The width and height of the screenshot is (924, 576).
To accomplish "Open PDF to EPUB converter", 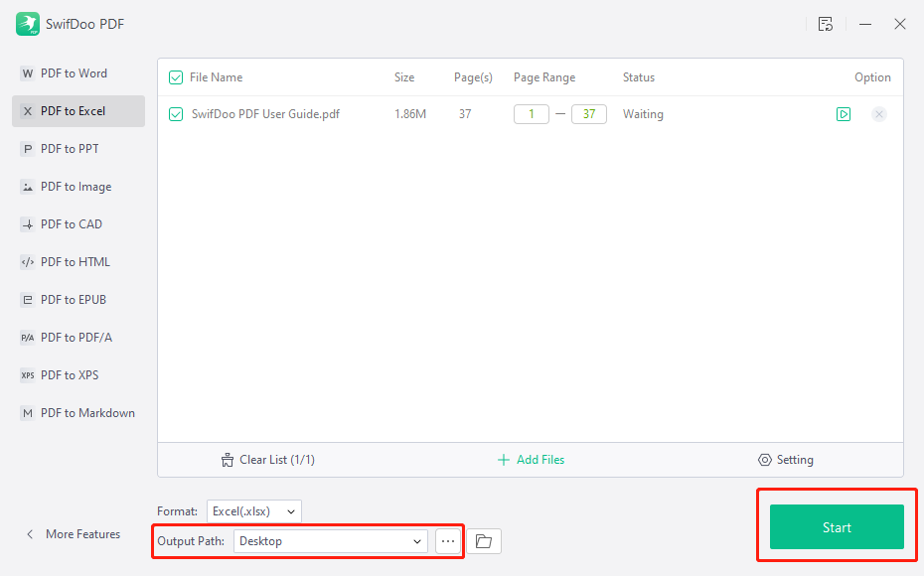I will coord(78,300).
